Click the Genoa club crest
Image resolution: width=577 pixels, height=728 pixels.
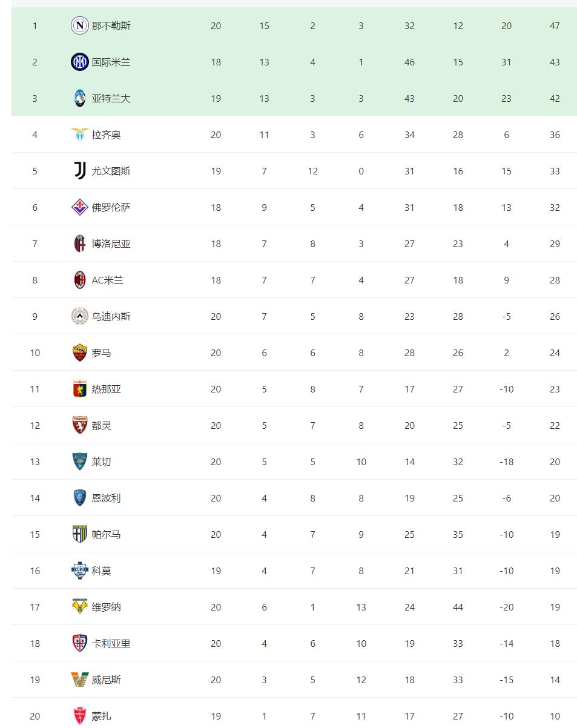[x=80, y=389]
